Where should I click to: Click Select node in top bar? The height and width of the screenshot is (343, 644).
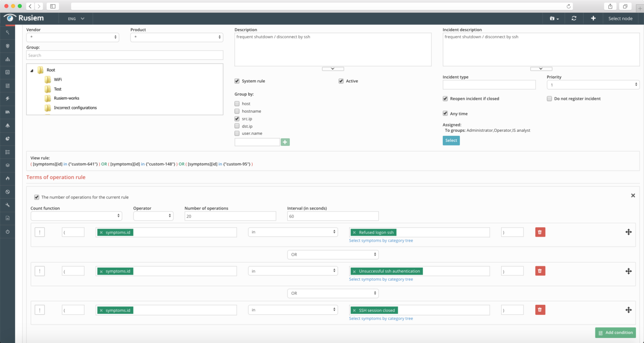pos(620,18)
